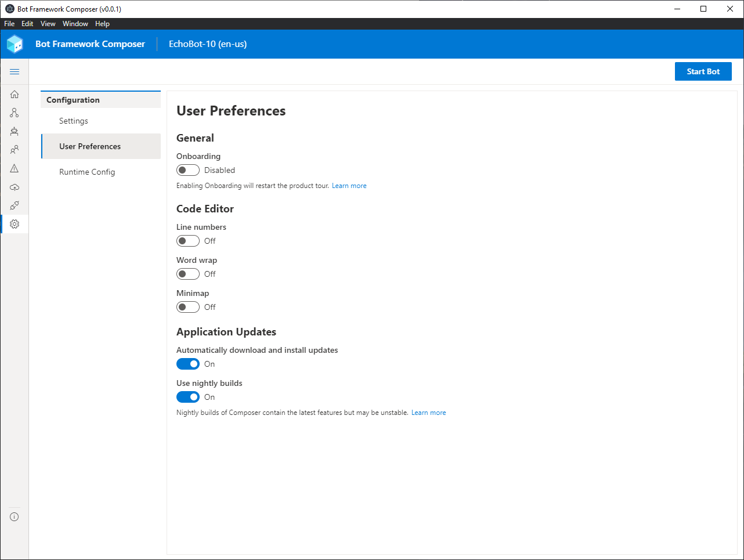
Task: Open Runtime Config page
Action: coord(101,172)
